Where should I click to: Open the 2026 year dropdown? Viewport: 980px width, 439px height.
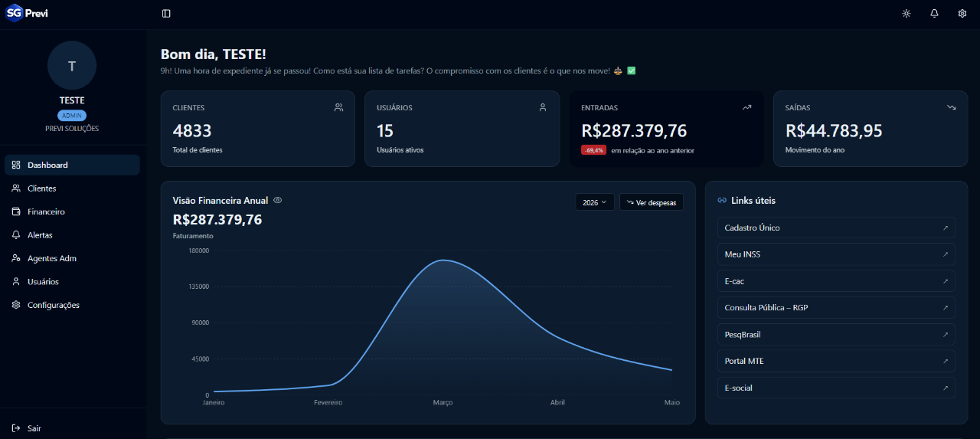(x=595, y=202)
